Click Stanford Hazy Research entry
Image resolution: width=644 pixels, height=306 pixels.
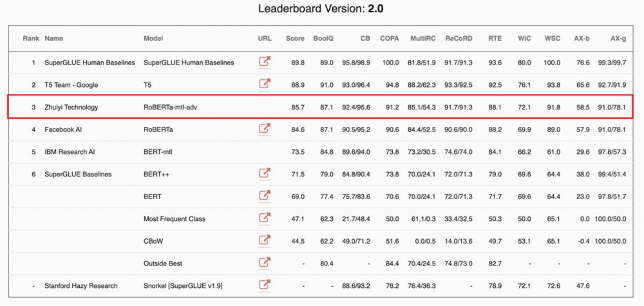click(x=81, y=285)
